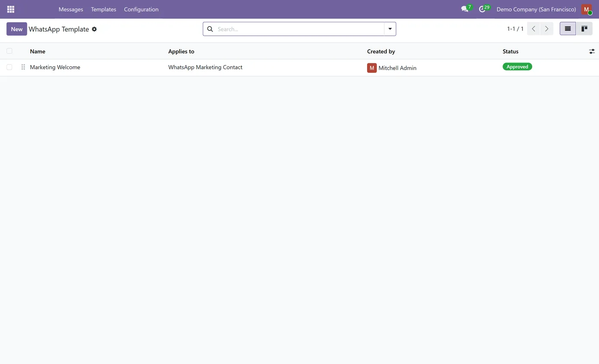This screenshot has width=599, height=364.
Task: Click the Mitchell Admin name text
Action: pos(397,68)
